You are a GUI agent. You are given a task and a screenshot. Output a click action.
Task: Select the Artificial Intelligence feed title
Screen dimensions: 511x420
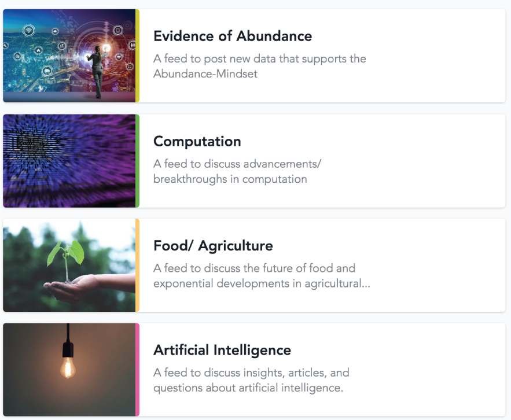(222, 350)
